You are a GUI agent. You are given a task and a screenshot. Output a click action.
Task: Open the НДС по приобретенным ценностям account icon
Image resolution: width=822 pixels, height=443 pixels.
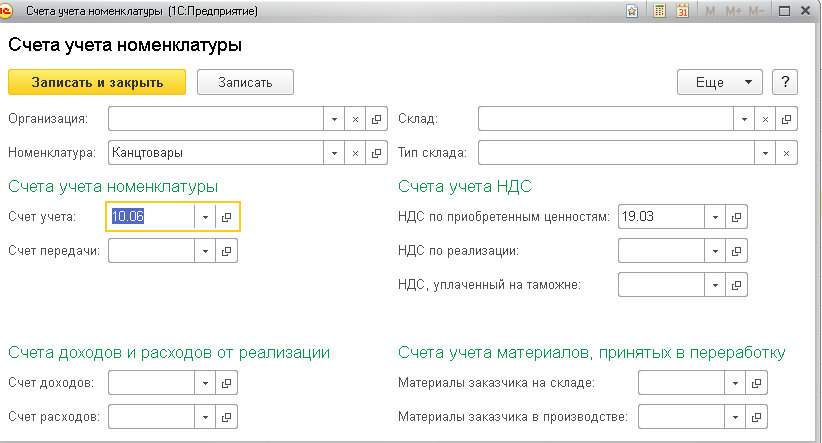click(x=737, y=217)
